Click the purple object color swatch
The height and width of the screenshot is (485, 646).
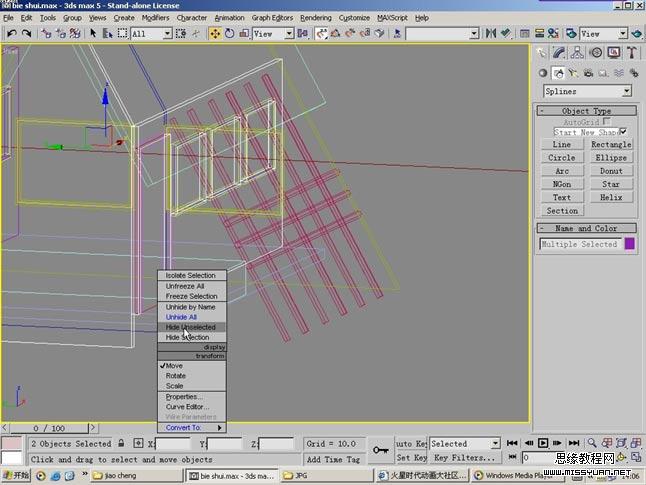(630, 244)
